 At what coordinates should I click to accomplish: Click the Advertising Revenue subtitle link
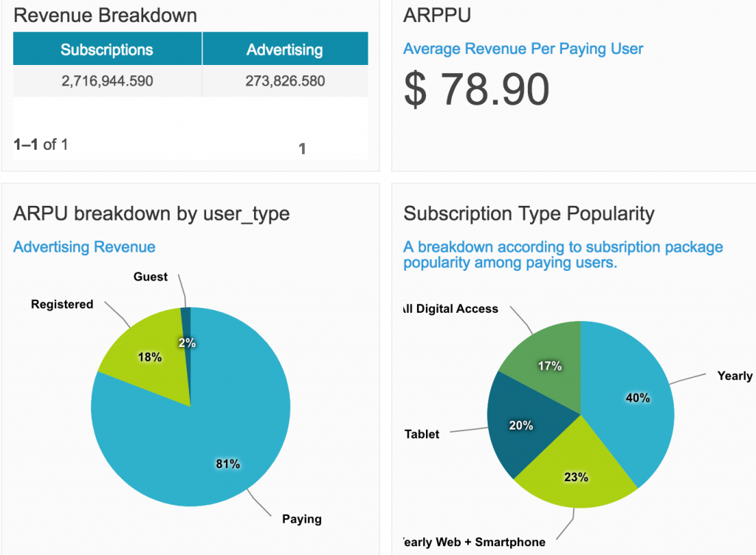pos(84,247)
